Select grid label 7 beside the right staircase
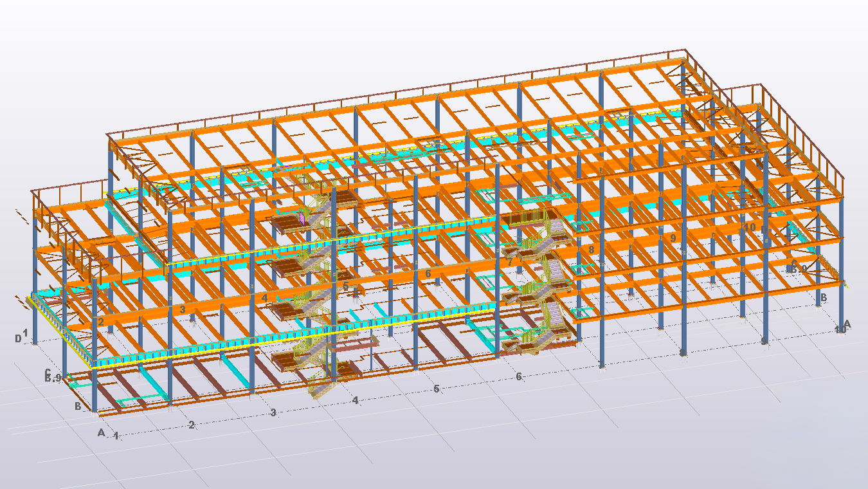 510,263
